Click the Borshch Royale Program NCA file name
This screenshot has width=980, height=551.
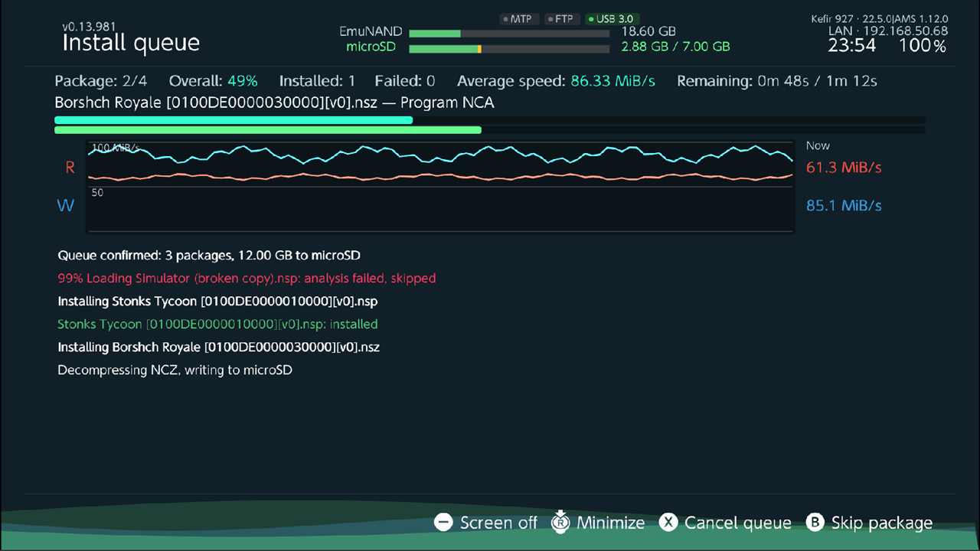[275, 103]
